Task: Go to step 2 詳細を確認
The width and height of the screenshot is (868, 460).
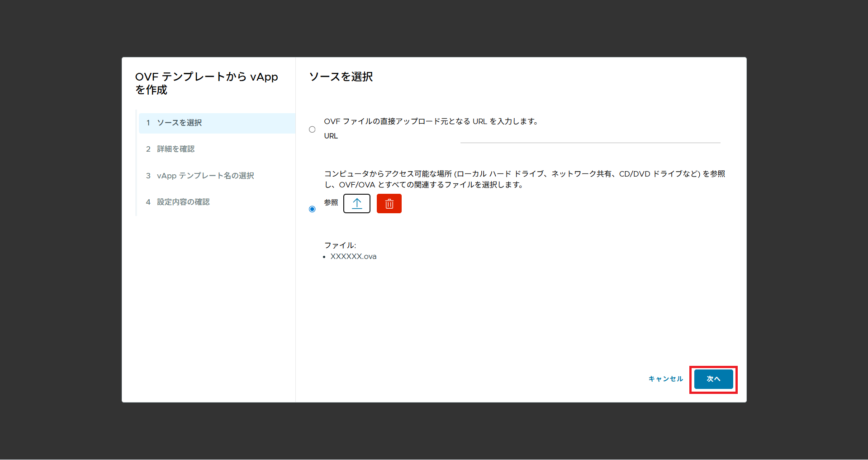Action: (x=175, y=149)
